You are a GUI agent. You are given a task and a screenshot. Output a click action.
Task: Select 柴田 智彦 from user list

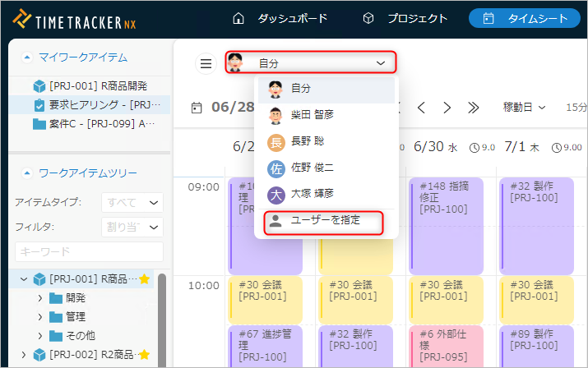tap(312, 115)
